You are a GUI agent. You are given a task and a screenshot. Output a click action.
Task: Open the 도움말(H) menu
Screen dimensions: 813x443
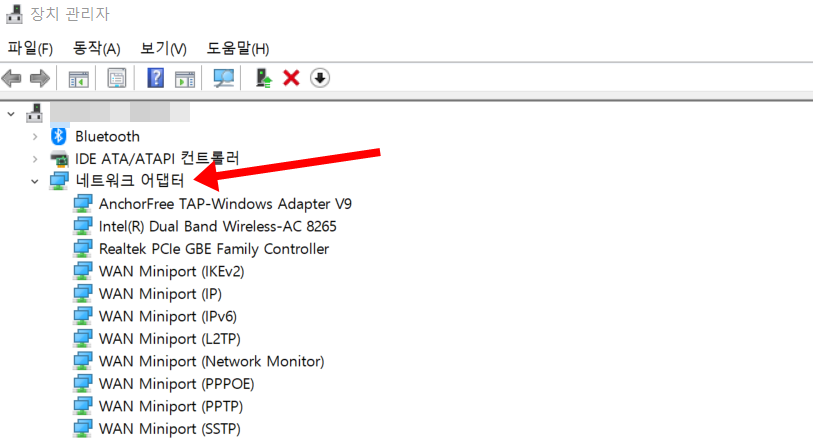tap(238, 49)
